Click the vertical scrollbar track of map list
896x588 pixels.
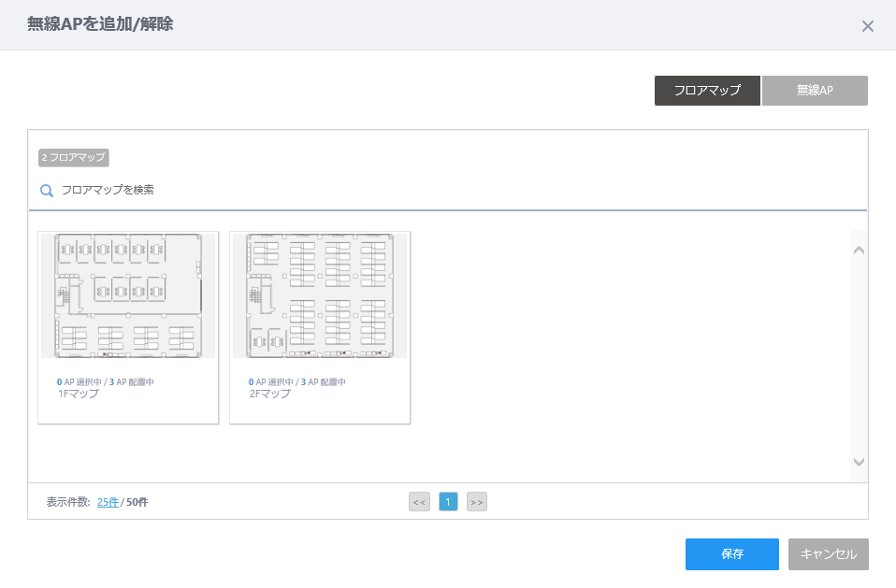click(859, 355)
